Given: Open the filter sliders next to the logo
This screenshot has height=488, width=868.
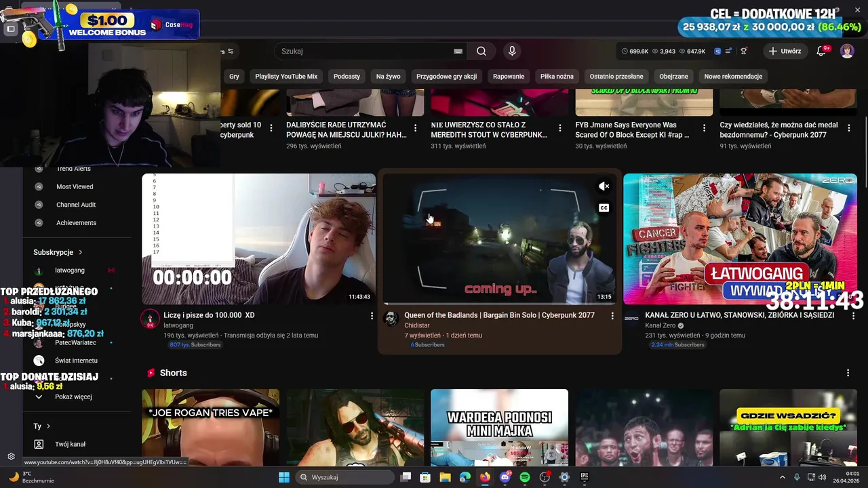Looking at the screenshot, I should point(231,51).
